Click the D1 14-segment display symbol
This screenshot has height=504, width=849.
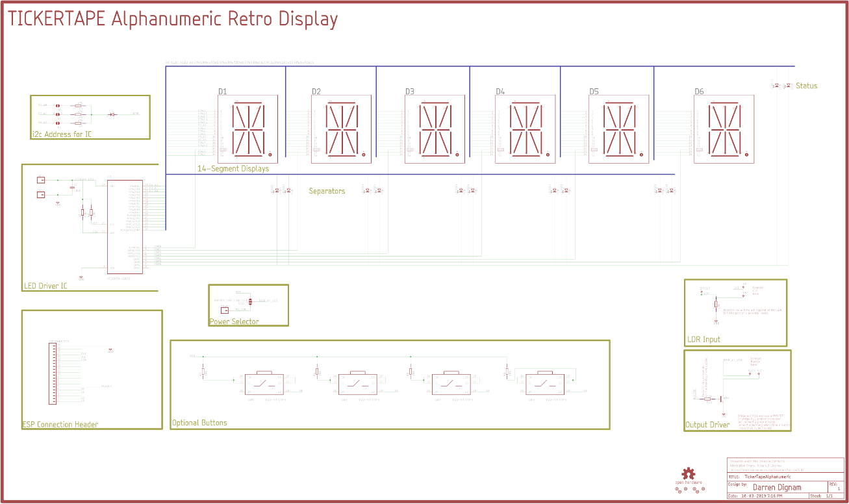[x=247, y=129]
